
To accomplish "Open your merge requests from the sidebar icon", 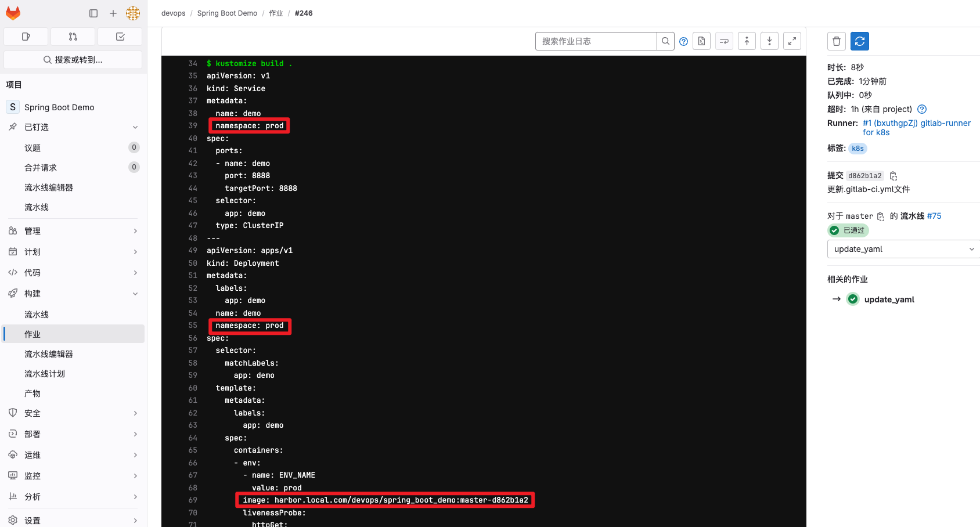I will coord(73,36).
